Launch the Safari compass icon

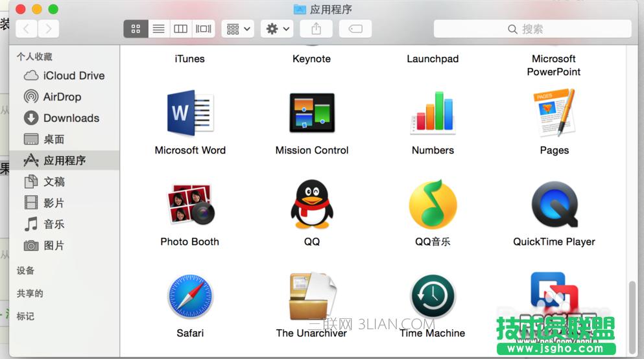pyautogui.click(x=190, y=297)
